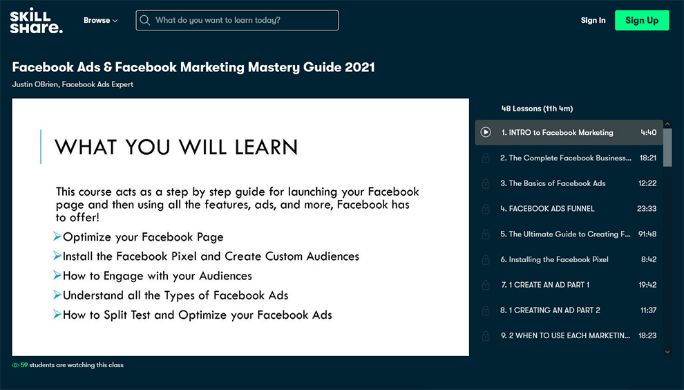684x390 pixels.
Task: Click lock icon for The Complete Facebook Business lesson
Action: click(485, 158)
